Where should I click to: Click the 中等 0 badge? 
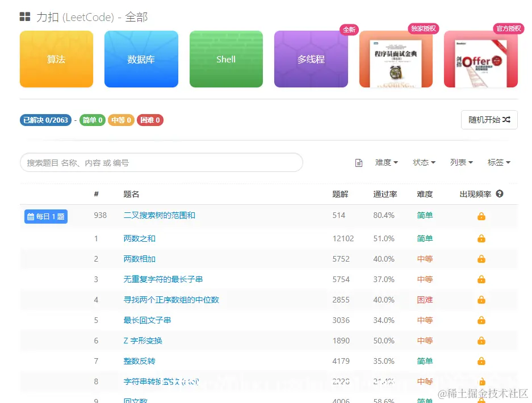pos(121,120)
